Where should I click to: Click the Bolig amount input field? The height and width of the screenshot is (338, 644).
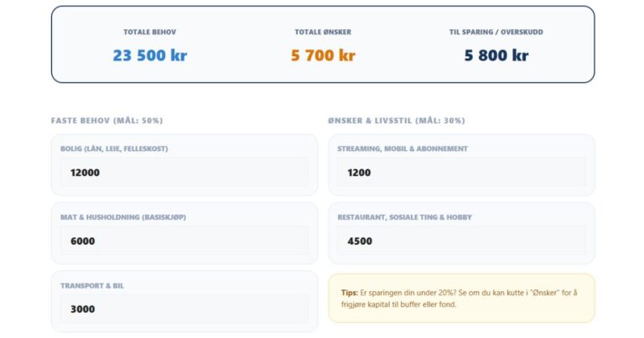184,173
